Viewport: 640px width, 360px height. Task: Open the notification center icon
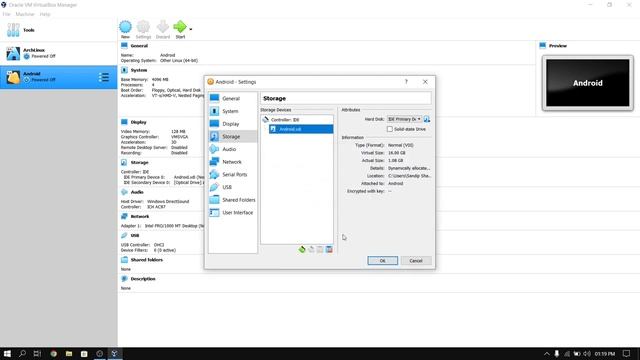(627, 353)
